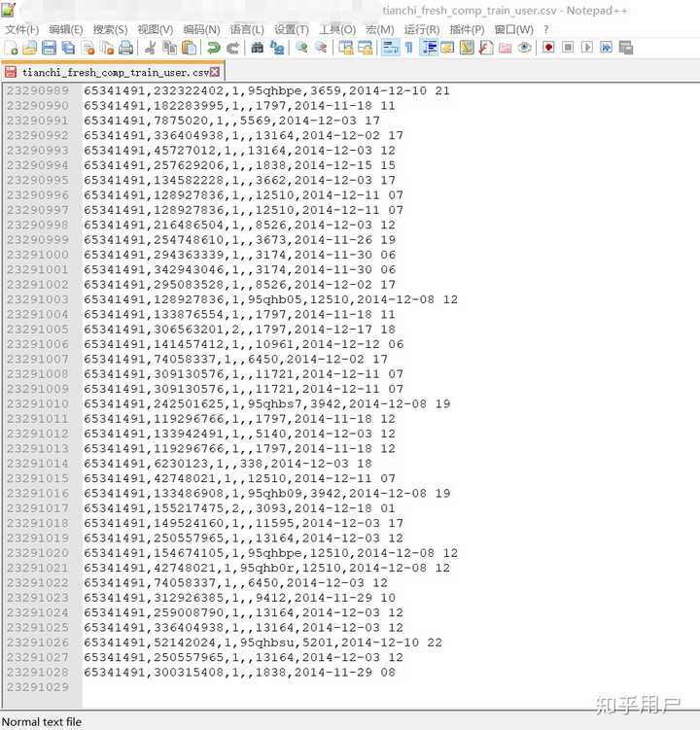Viewport: 700px width, 730px height.
Task: Click the line with 95qhb0r
Action: (x=266, y=568)
